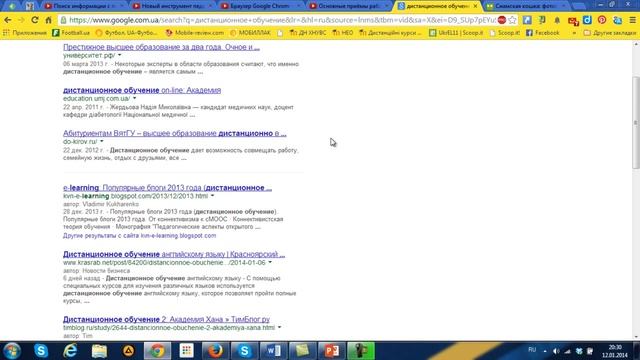
Task: Open the Chrome hamburger menu
Action: [632, 20]
